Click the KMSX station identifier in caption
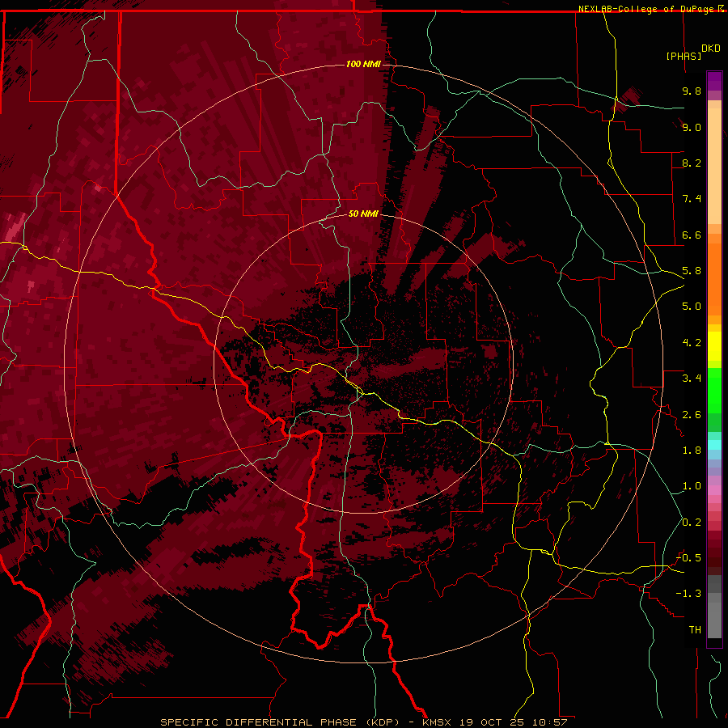Screen dimensions: 728x728 pyautogui.click(x=437, y=722)
